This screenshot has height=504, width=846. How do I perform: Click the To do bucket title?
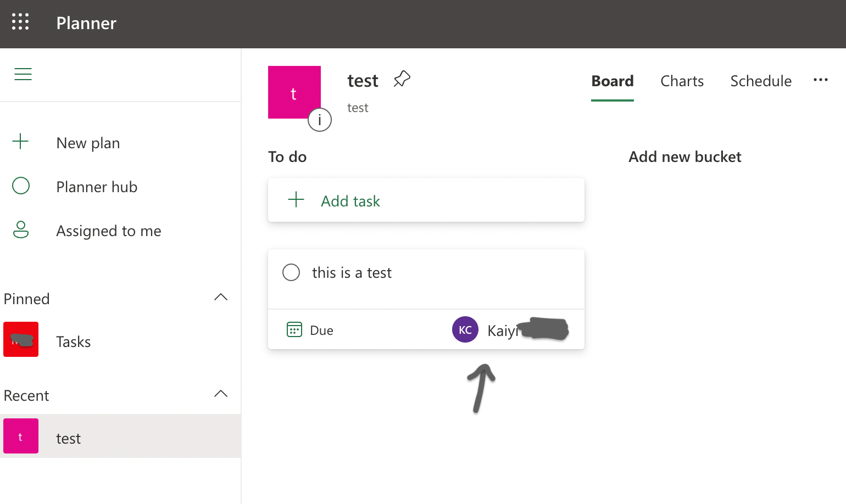tap(287, 157)
